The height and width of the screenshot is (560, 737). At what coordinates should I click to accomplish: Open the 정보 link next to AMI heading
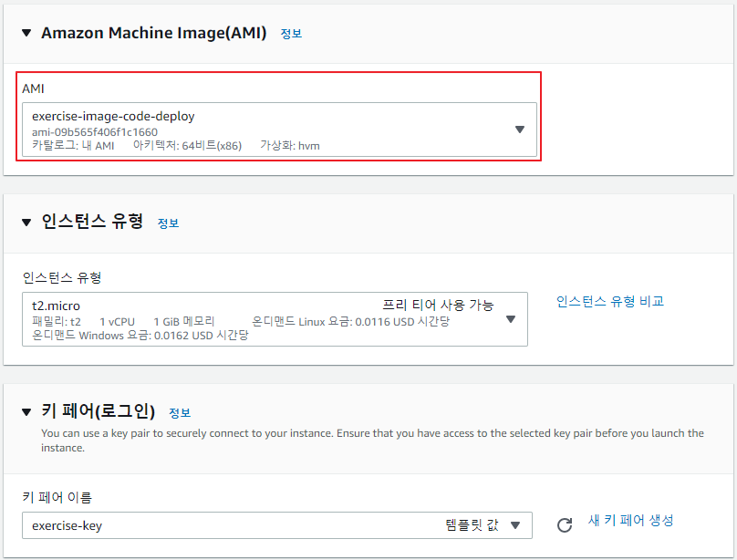[291, 34]
